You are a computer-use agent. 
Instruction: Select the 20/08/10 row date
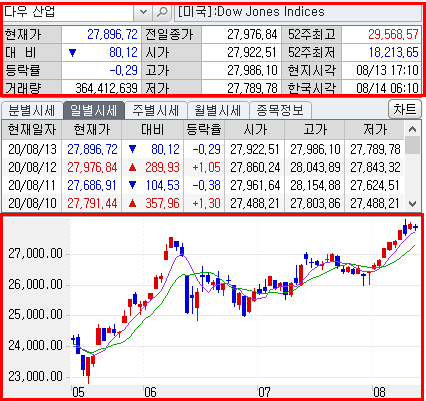tap(32, 203)
